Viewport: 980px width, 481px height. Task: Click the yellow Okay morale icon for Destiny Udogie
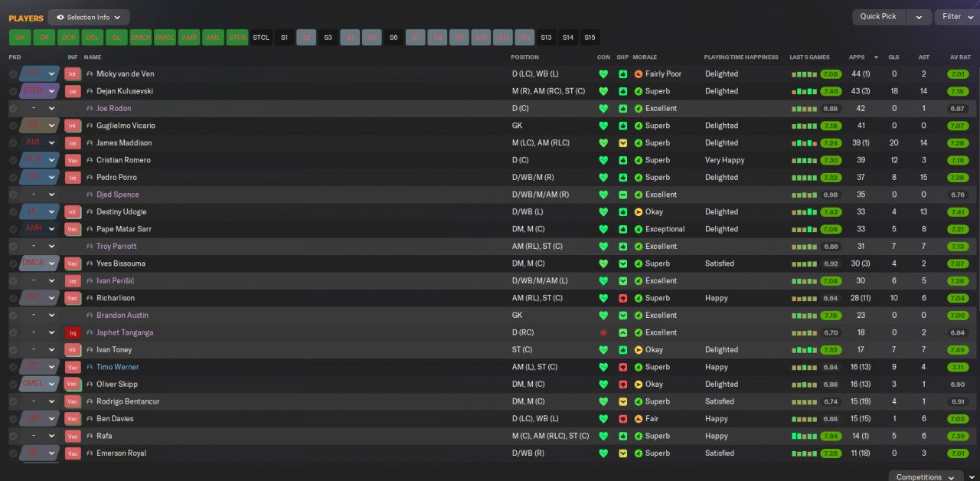point(638,212)
